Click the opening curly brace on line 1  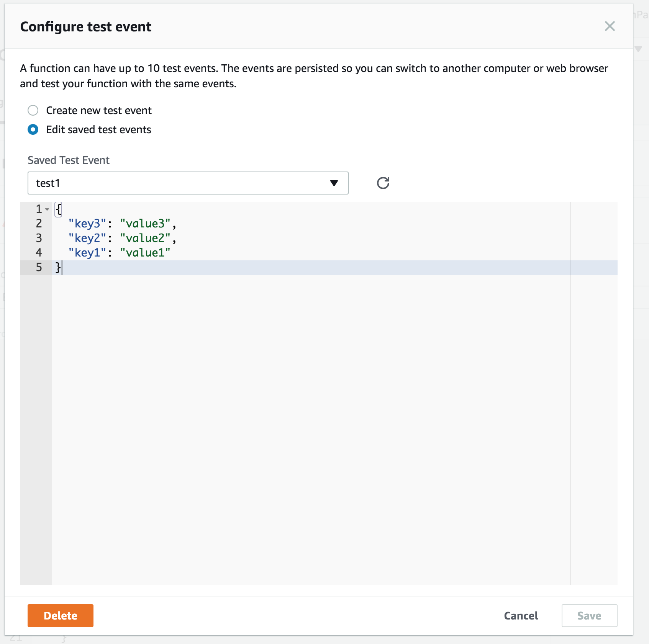pyautogui.click(x=58, y=209)
